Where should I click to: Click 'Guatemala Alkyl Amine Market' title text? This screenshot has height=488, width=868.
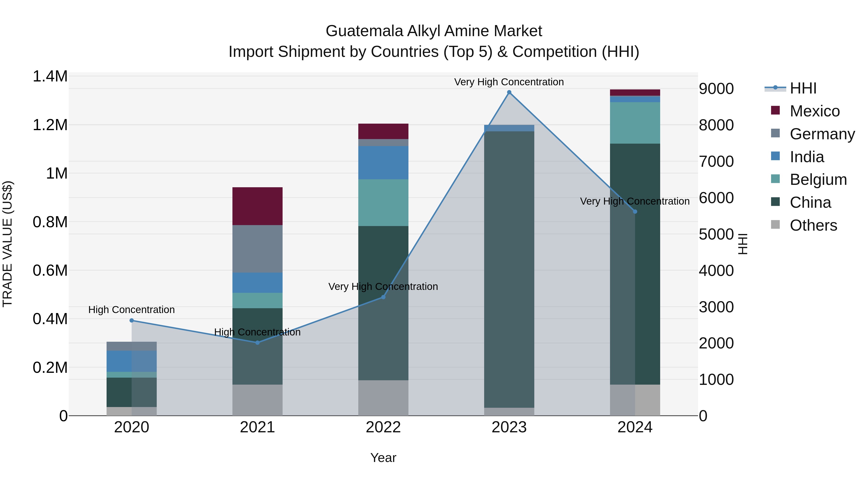(434, 31)
